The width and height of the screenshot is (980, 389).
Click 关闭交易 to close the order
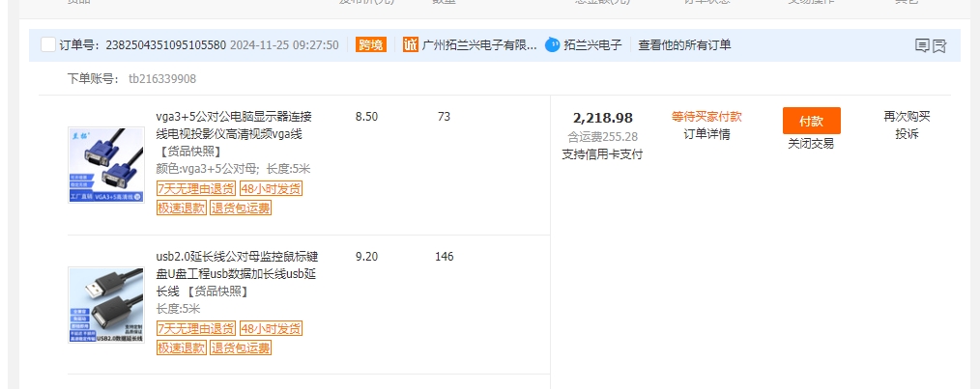coord(810,144)
